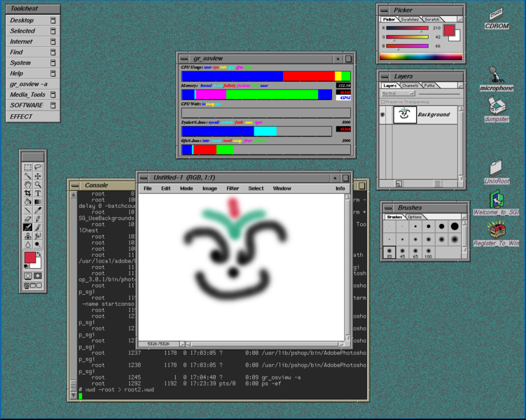Viewport: 526px width, 420px height.
Task: Open Selected submenu in Toolchest
Action: point(33,31)
